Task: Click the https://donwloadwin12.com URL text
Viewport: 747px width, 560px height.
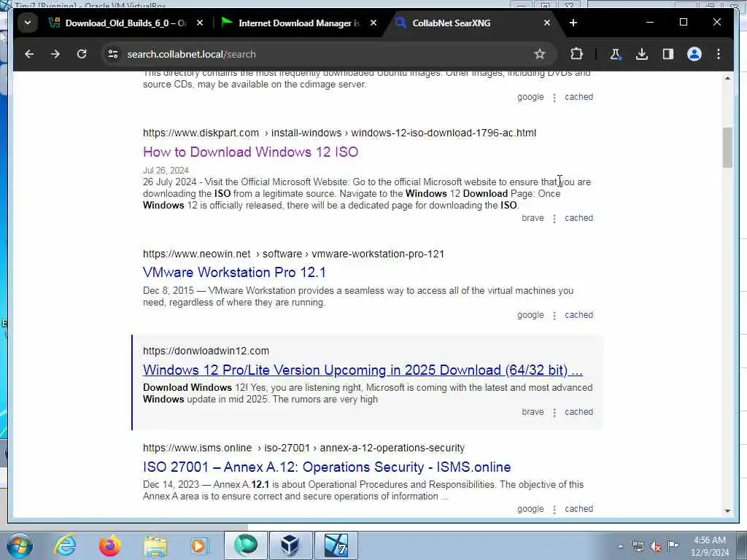Action: (206, 351)
